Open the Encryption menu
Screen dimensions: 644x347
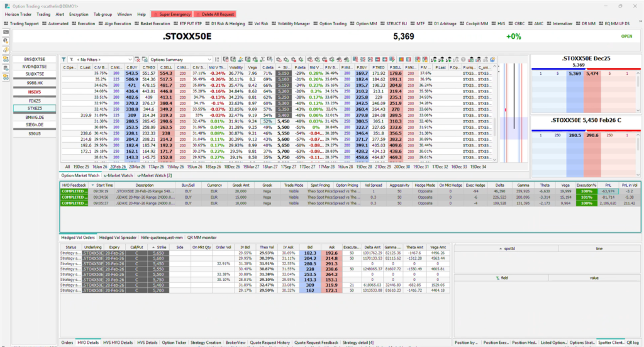[x=79, y=14]
